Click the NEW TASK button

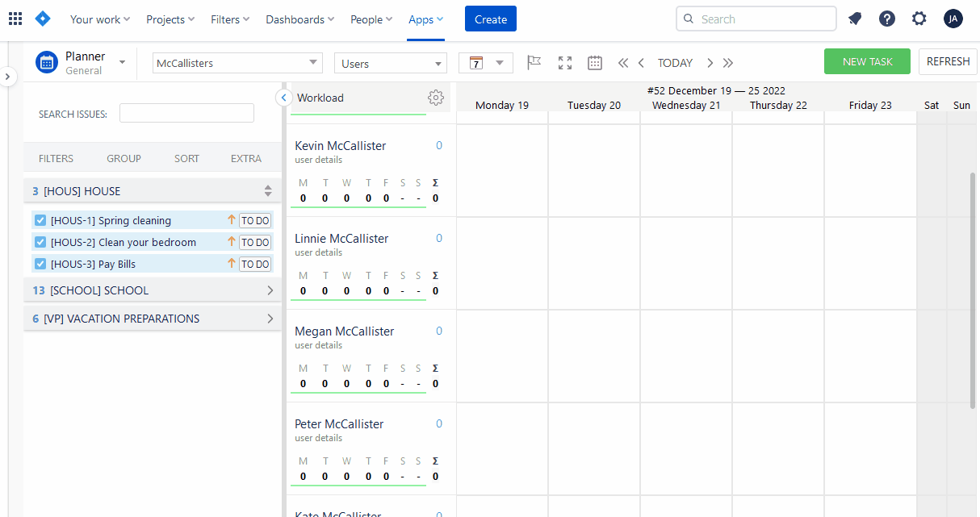[867, 61]
